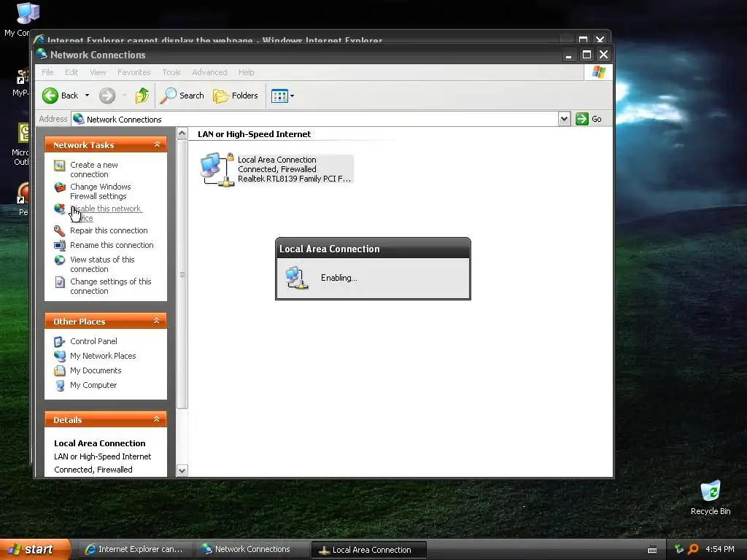Click the Local Area Connection name text
Screen dimensions: 747x560
276,160
